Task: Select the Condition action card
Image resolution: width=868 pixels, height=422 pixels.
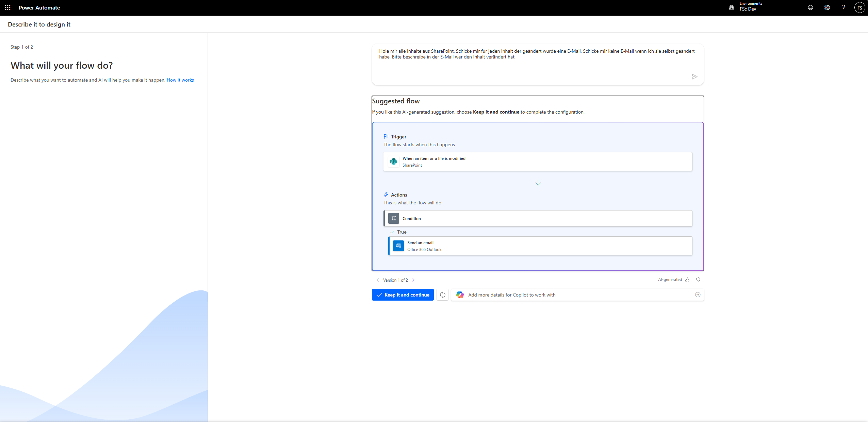Action: tap(538, 218)
